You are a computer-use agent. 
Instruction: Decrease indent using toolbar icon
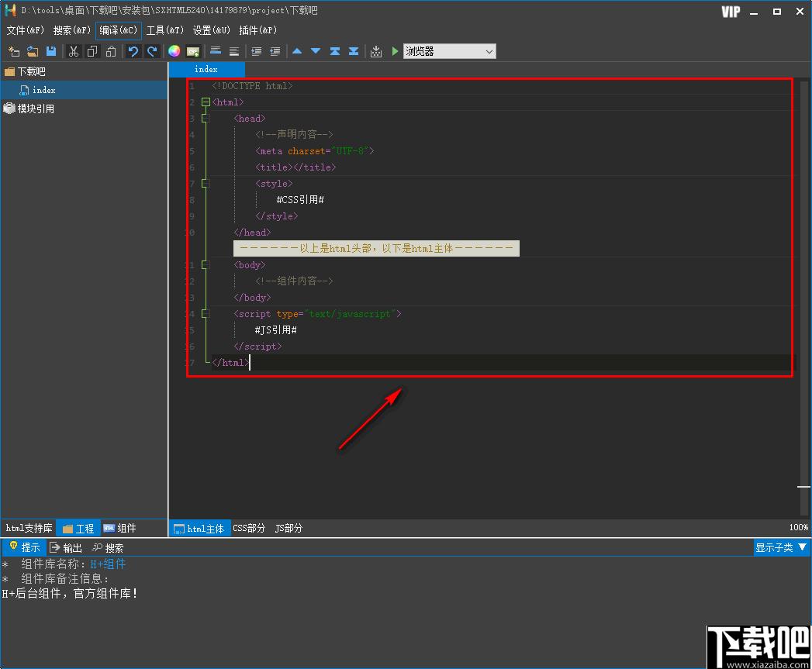[275, 51]
